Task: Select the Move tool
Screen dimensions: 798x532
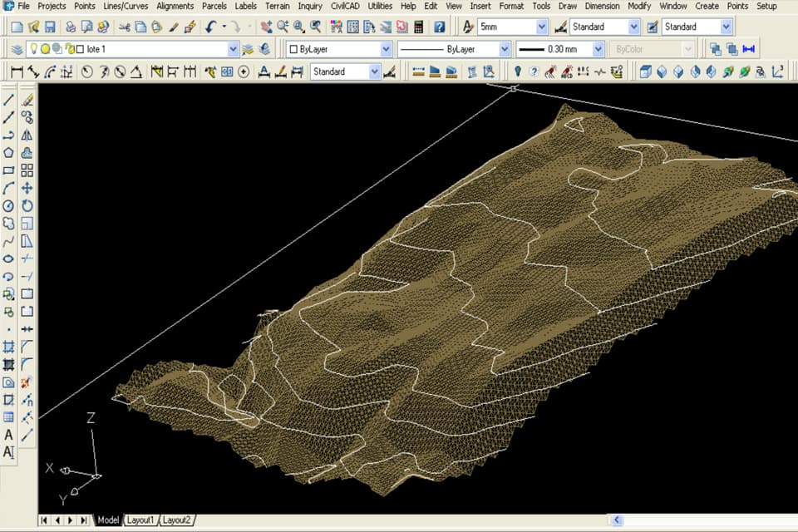Action: click(x=27, y=188)
